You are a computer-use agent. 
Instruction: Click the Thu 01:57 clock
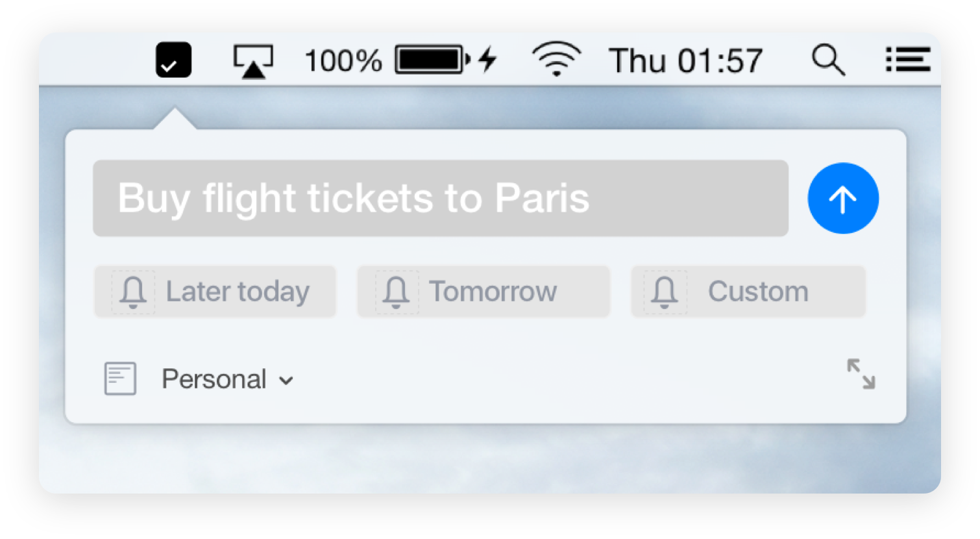click(x=685, y=61)
